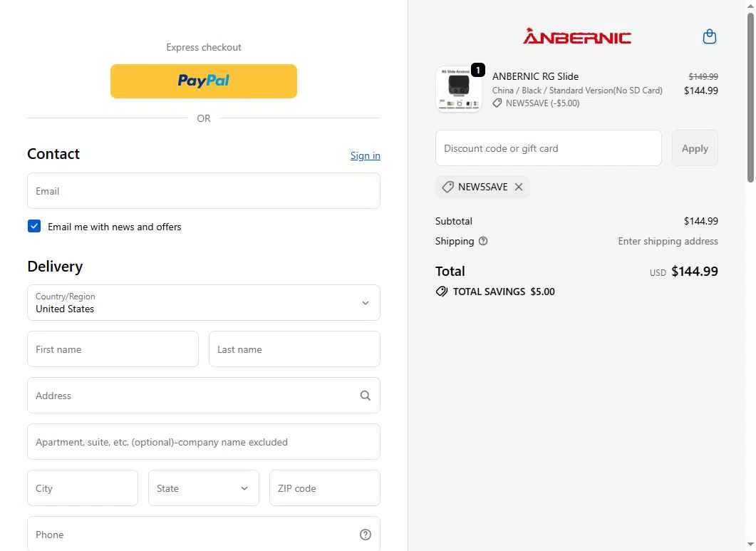Focus the ZIP code field
The image size is (756, 551).
[x=325, y=488]
